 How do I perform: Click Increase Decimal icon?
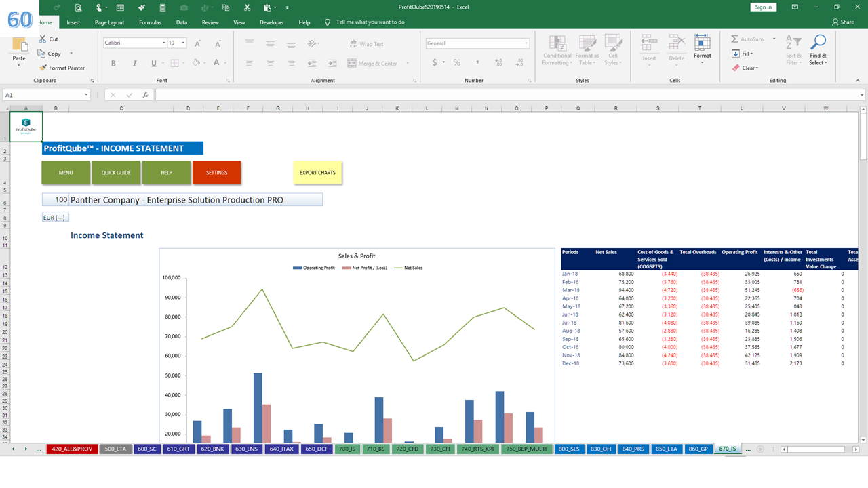click(x=498, y=62)
